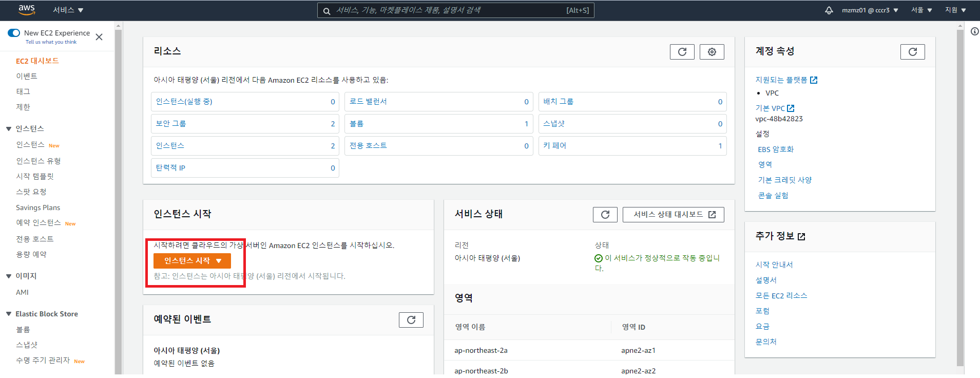Open 로드 밸런서 resource tile

[x=438, y=102]
